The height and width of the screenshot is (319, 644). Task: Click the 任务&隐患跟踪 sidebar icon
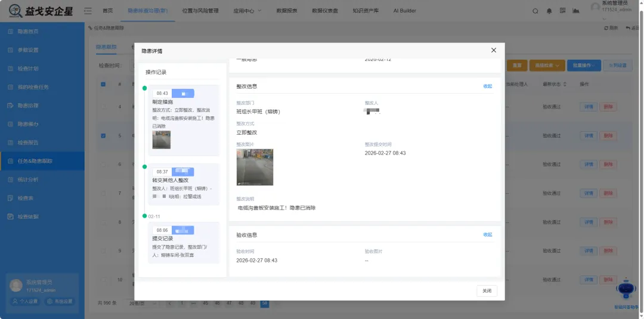tap(11, 161)
